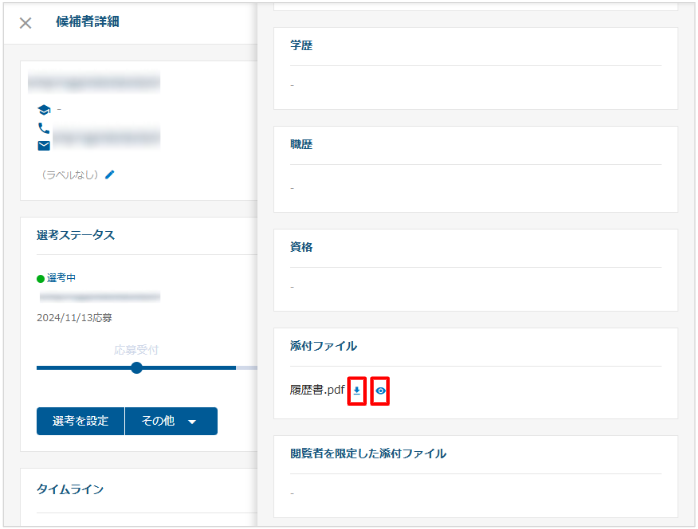The height and width of the screenshot is (529, 698).
Task: Download the 履歴書.pdf attachment
Action: pos(356,391)
